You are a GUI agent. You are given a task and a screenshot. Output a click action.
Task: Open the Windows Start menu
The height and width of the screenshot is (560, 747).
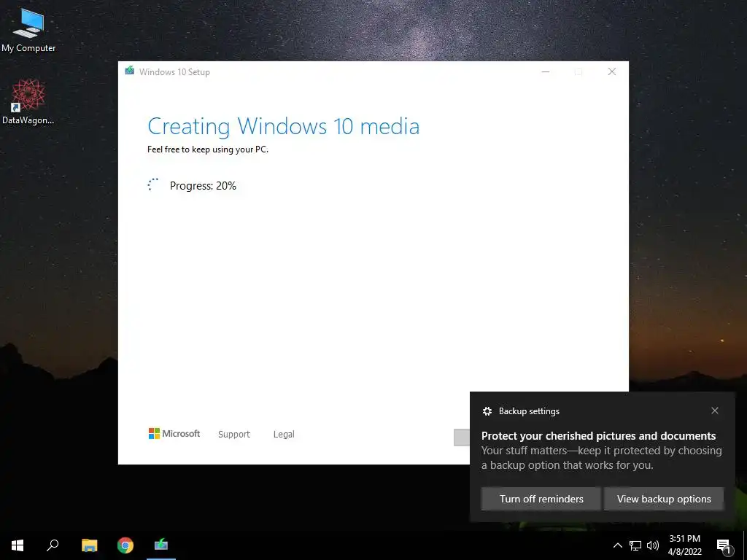tap(18, 545)
